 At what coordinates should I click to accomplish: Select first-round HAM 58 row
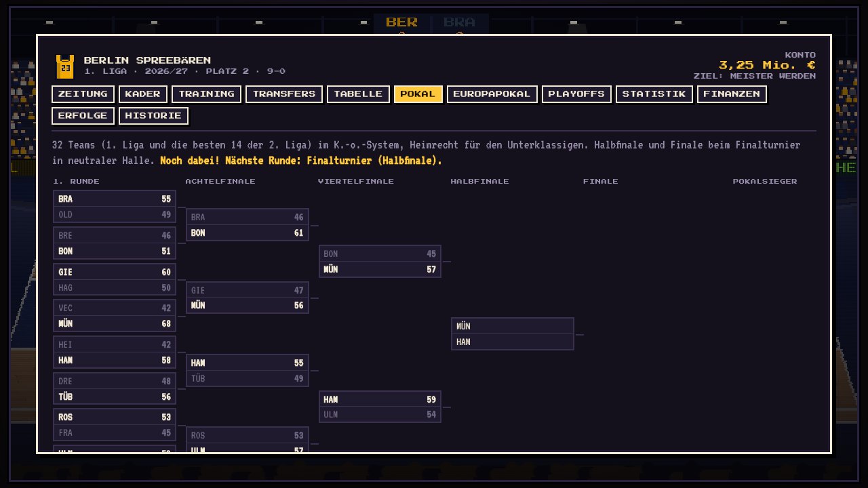click(115, 361)
